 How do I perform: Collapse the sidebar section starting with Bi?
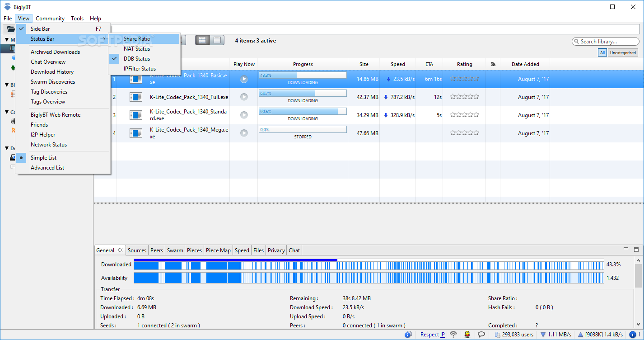[7, 85]
